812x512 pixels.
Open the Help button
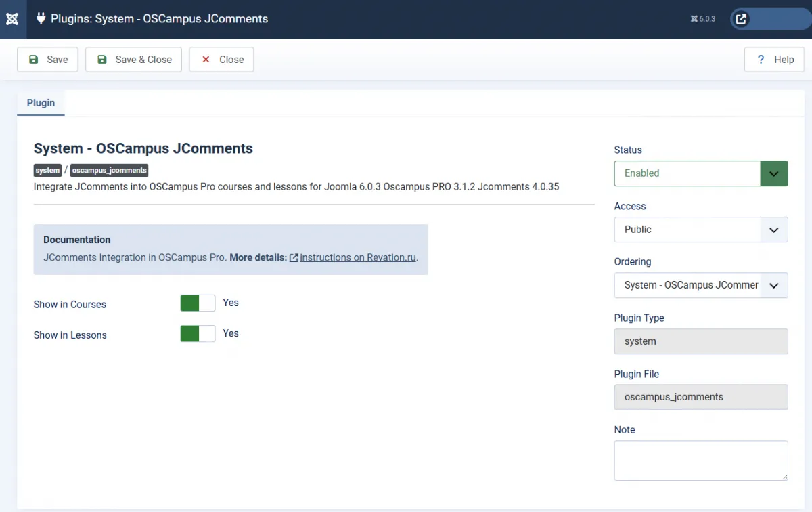click(x=775, y=60)
